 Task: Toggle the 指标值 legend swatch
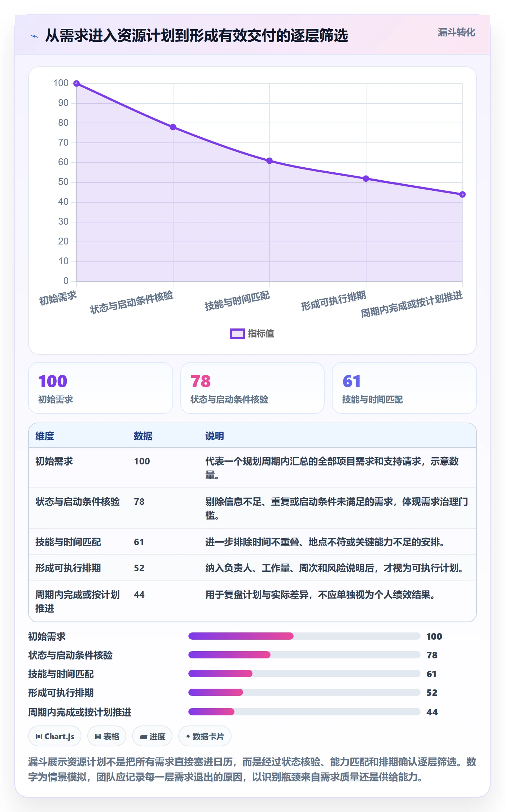pos(237,334)
